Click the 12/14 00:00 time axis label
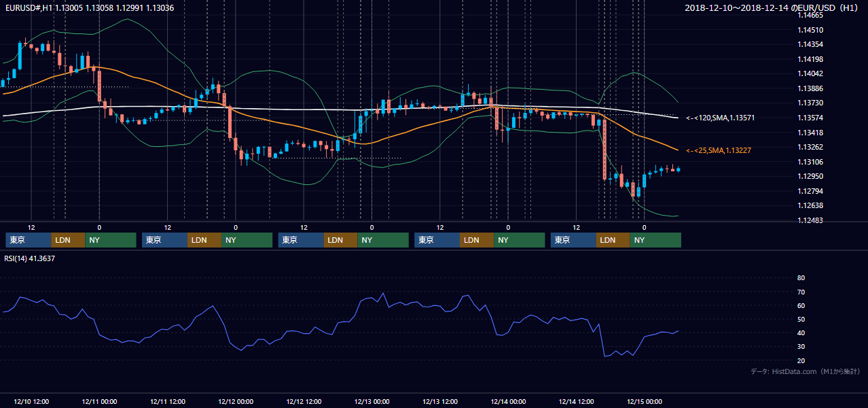Image resolution: width=868 pixels, height=408 pixels. pyautogui.click(x=508, y=401)
